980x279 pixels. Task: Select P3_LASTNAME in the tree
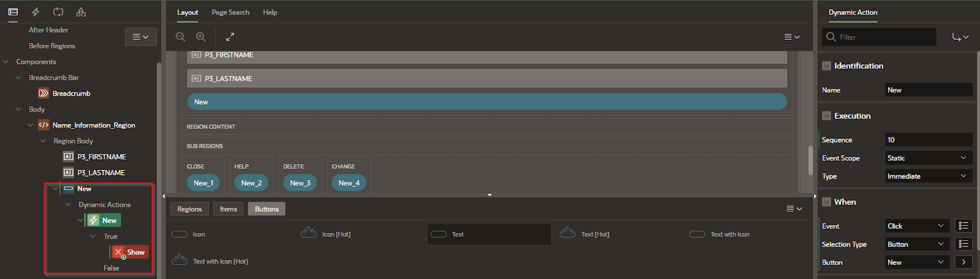(x=94, y=173)
